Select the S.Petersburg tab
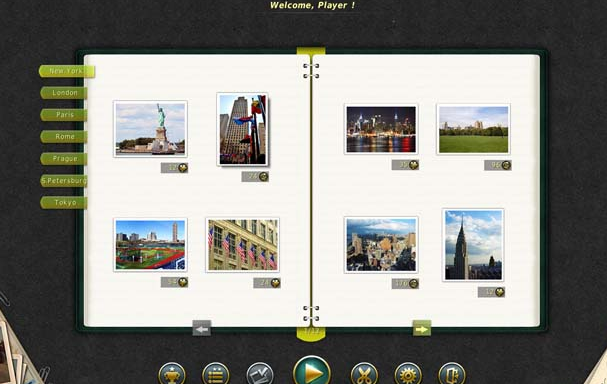 64,181
